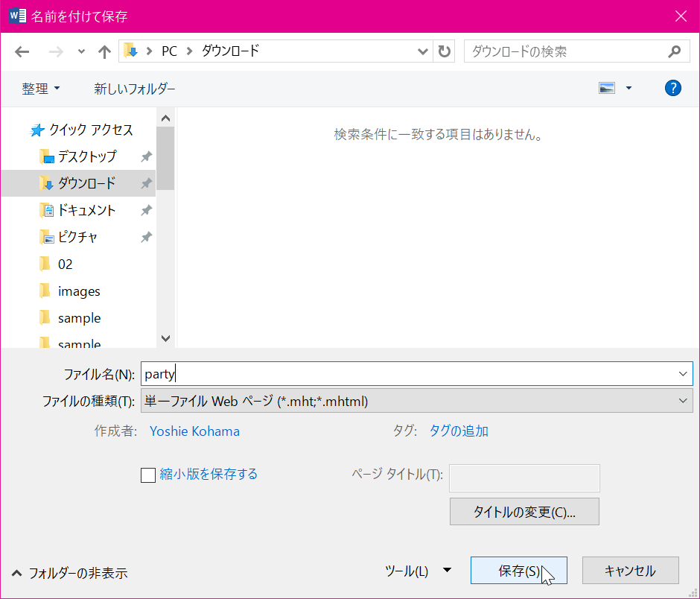Open the デスクトップ folder
This screenshot has height=599, width=700.
point(87,156)
